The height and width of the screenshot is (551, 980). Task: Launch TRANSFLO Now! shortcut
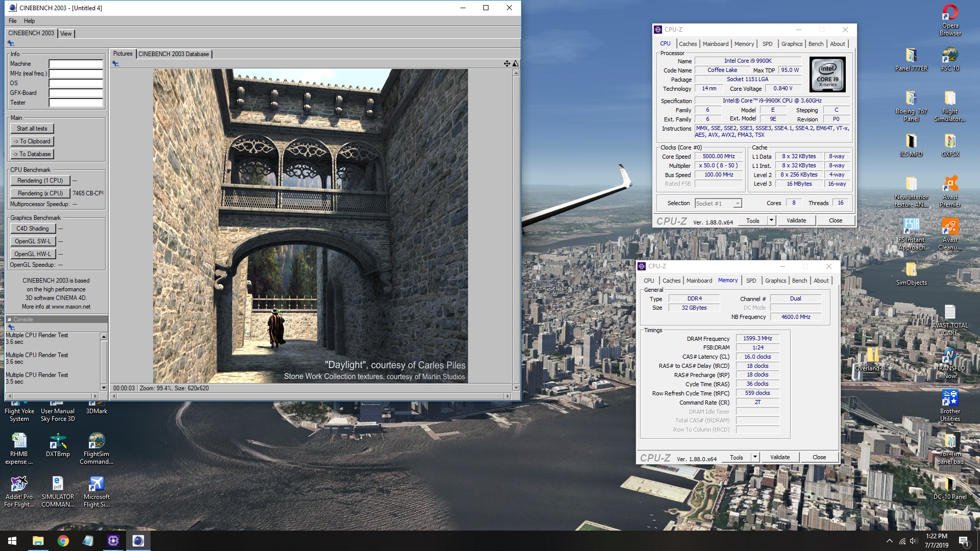950,363
